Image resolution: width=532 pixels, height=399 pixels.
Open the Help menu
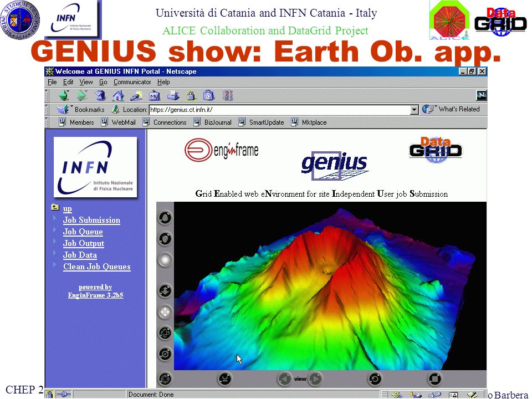[163, 82]
